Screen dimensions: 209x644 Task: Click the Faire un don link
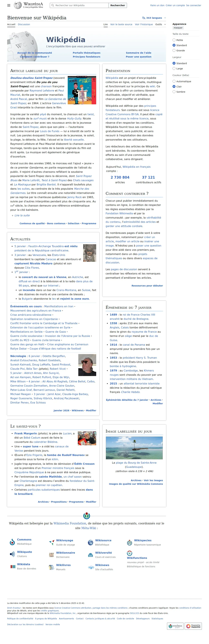click(157, 5)
